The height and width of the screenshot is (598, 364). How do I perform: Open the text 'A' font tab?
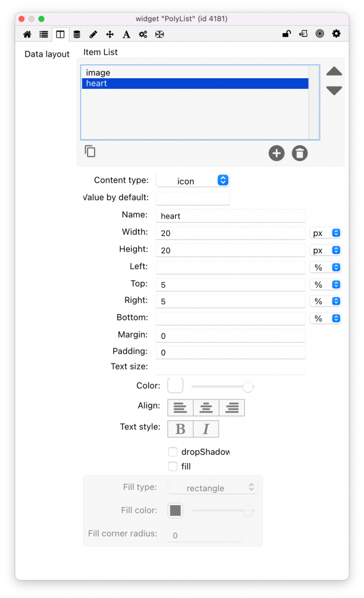(x=126, y=34)
